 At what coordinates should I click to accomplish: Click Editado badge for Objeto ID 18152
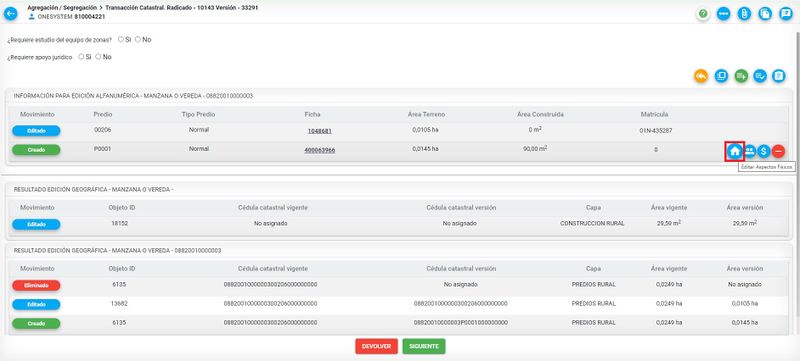[x=36, y=224]
